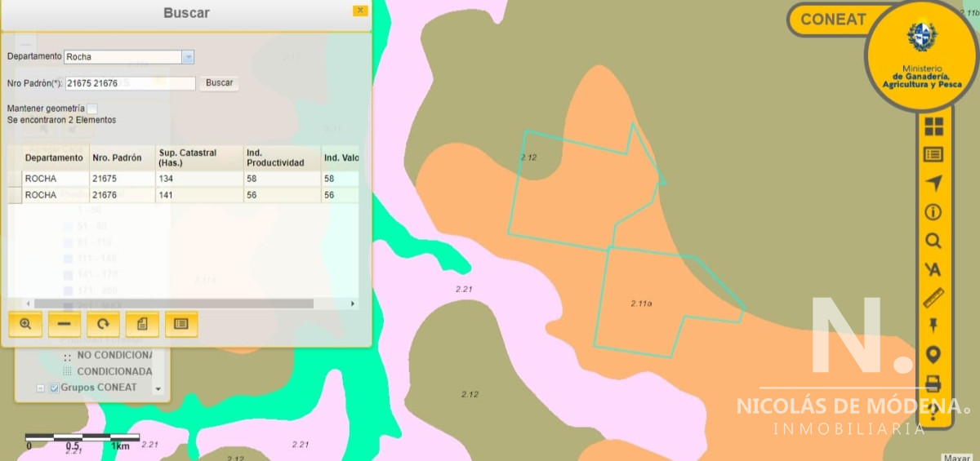Open the layer list icon in right toolbar
The image size is (980, 461).
pyautogui.click(x=933, y=154)
